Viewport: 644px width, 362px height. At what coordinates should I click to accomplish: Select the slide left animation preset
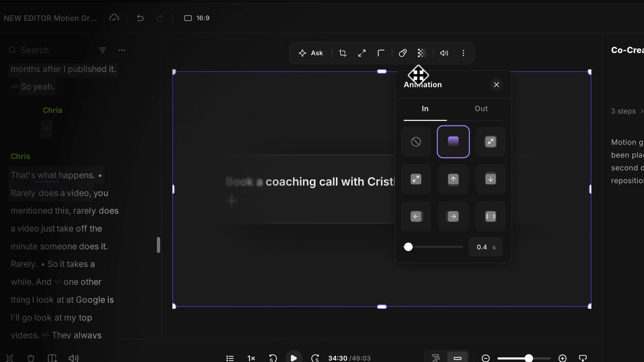click(x=416, y=216)
